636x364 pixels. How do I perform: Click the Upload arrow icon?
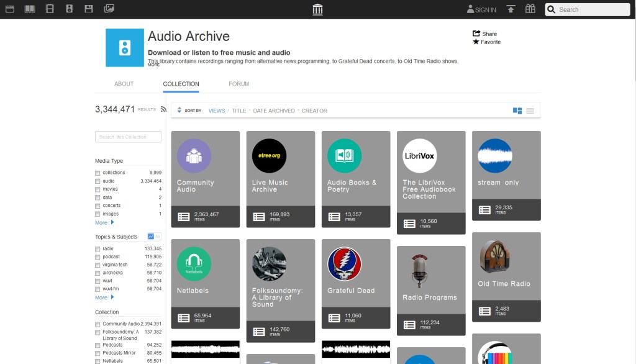point(511,9)
